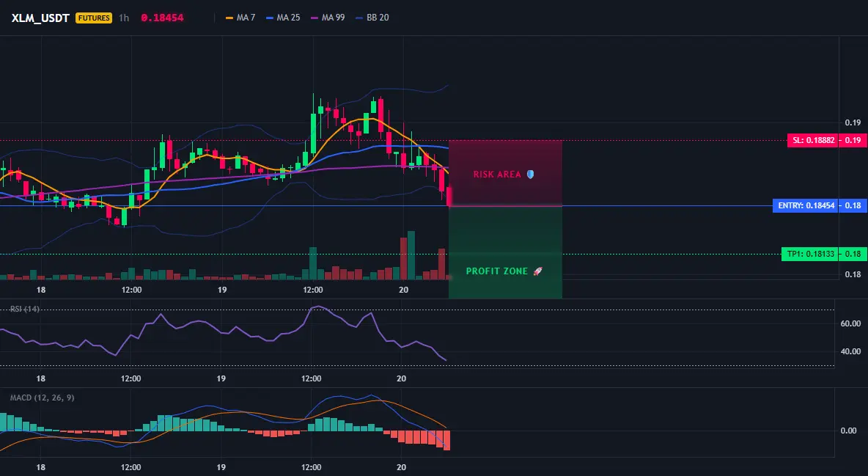Click date 18 on the MACD panel axis

40,467
